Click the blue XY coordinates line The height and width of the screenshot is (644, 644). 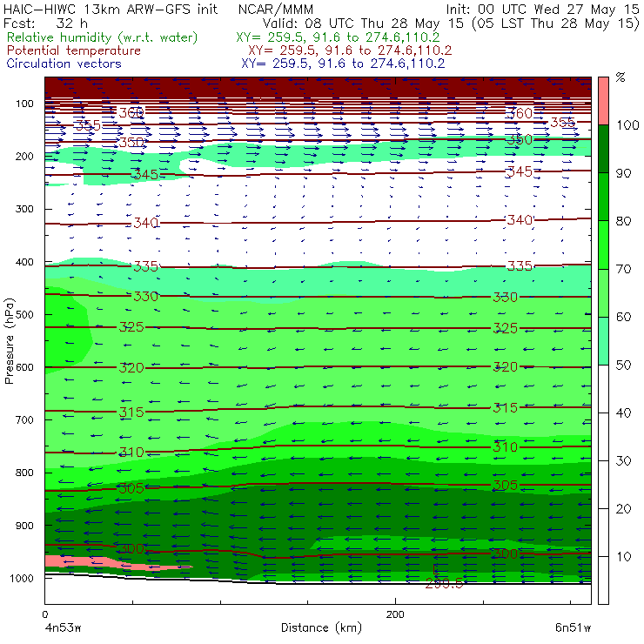[343, 64]
